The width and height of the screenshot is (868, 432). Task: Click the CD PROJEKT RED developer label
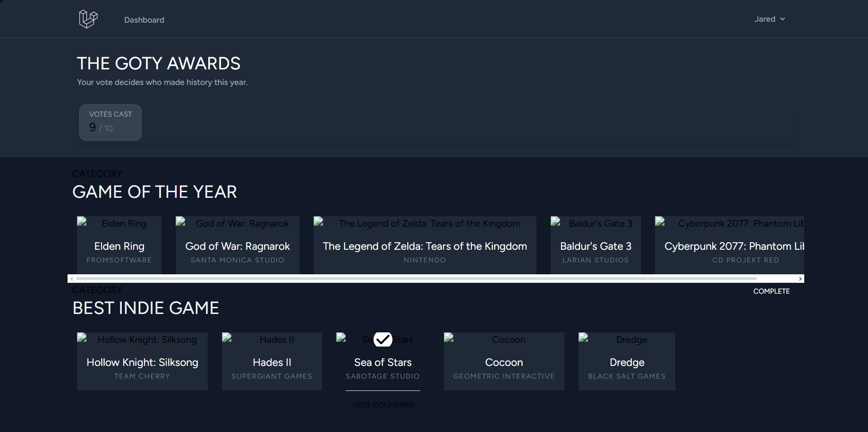[x=746, y=260]
